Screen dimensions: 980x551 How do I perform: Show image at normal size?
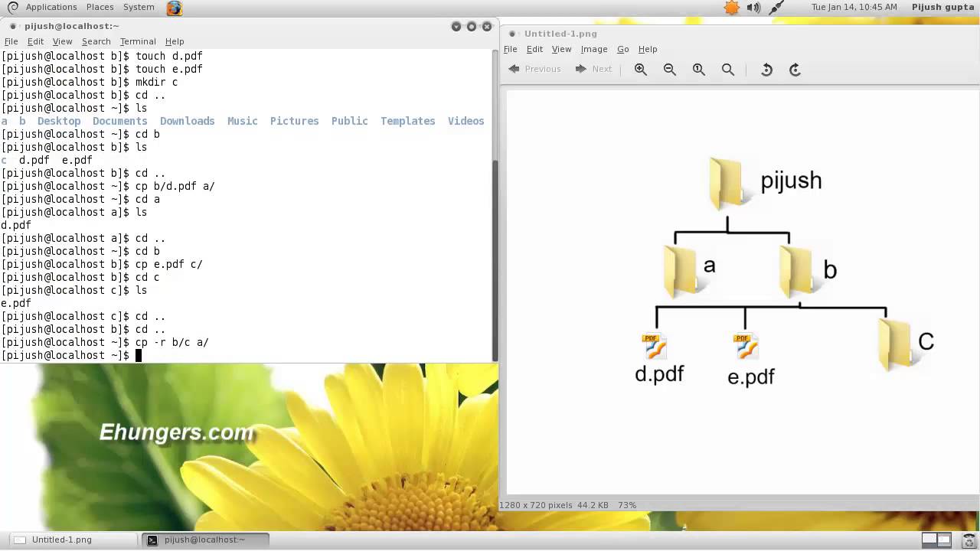pos(699,70)
